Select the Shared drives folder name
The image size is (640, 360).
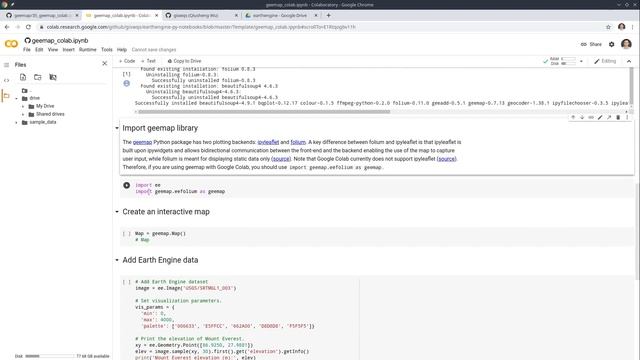pyautogui.click(x=50, y=114)
